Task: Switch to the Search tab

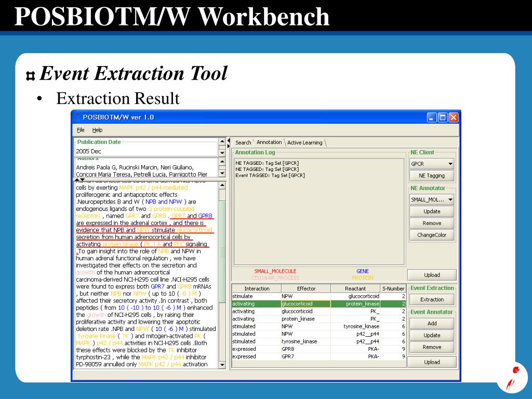Action: pos(243,142)
